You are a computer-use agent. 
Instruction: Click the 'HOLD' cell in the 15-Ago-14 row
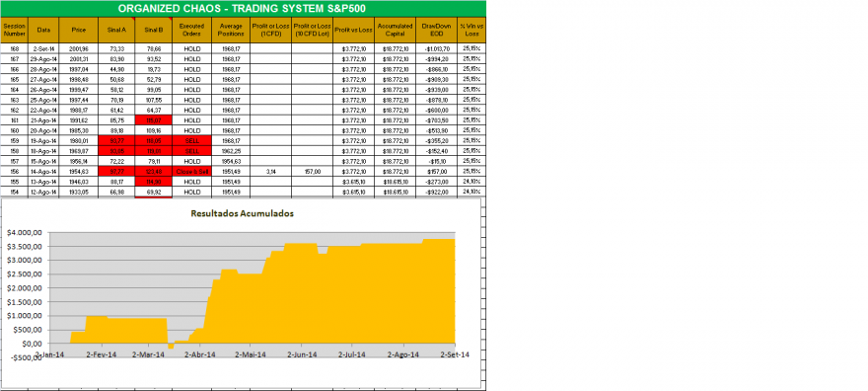pyautogui.click(x=191, y=161)
